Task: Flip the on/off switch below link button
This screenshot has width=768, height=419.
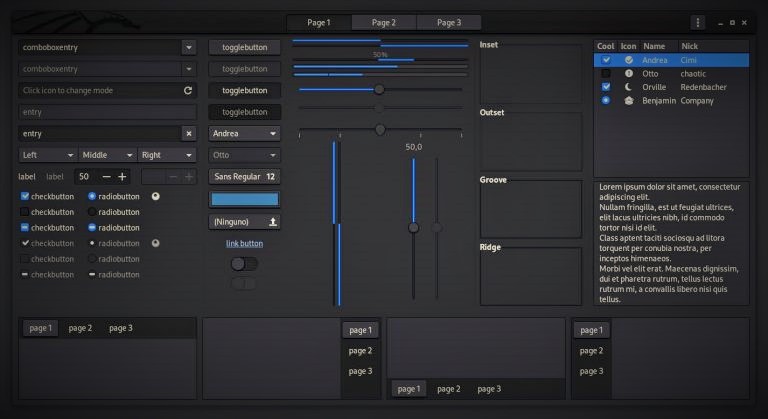Action: (243, 264)
